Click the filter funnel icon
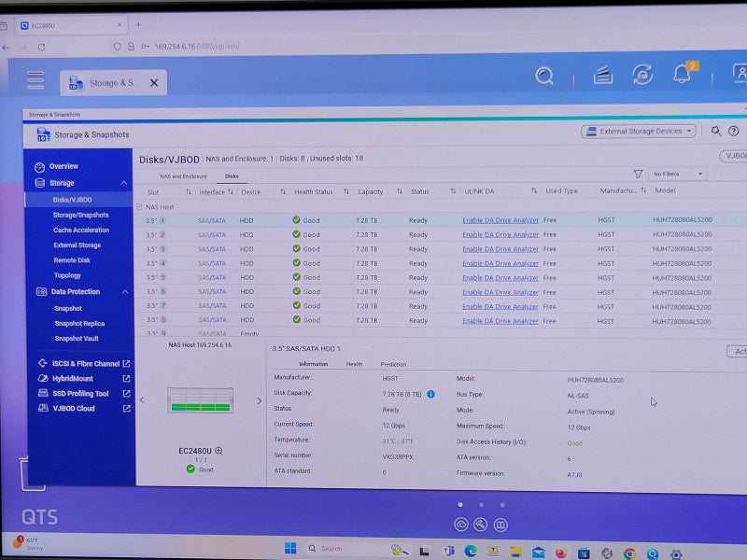Image resolution: width=747 pixels, height=560 pixels. pyautogui.click(x=638, y=175)
